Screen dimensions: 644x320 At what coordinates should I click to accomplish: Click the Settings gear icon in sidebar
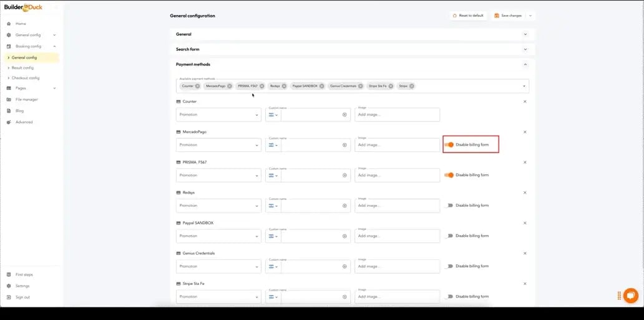click(x=9, y=286)
